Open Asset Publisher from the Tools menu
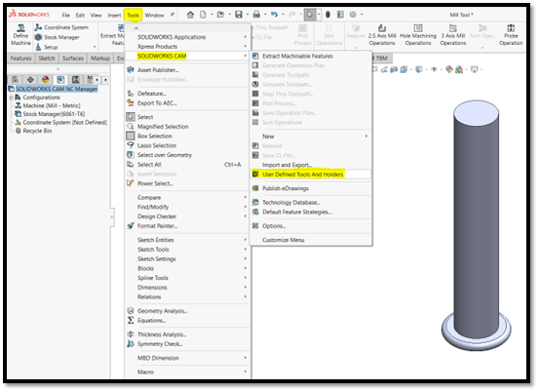This screenshot has width=539, height=392. (x=187, y=70)
